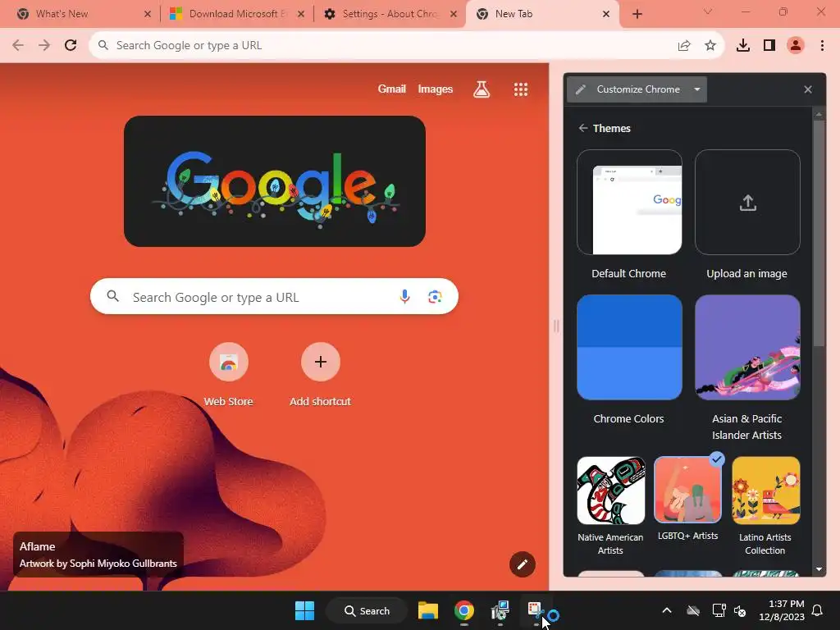Bookmark this tab with the star icon
The height and width of the screenshot is (630, 840).
(x=710, y=46)
